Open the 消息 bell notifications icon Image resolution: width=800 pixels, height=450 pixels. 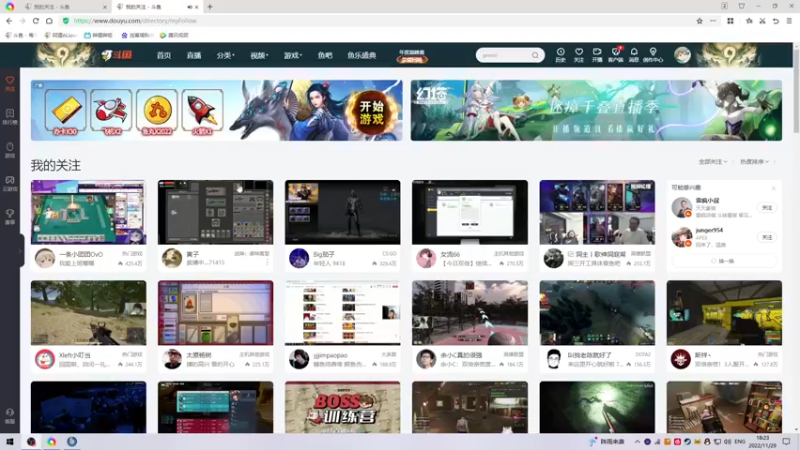tap(634, 55)
